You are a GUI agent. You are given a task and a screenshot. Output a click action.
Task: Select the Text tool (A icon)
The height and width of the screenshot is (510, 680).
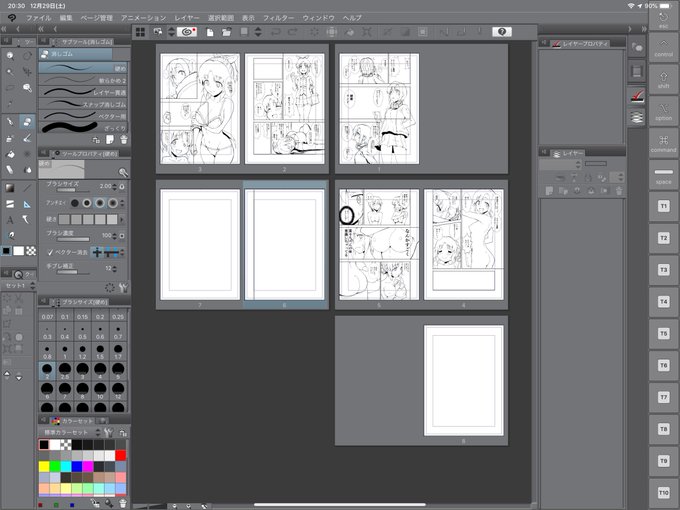click(10, 220)
